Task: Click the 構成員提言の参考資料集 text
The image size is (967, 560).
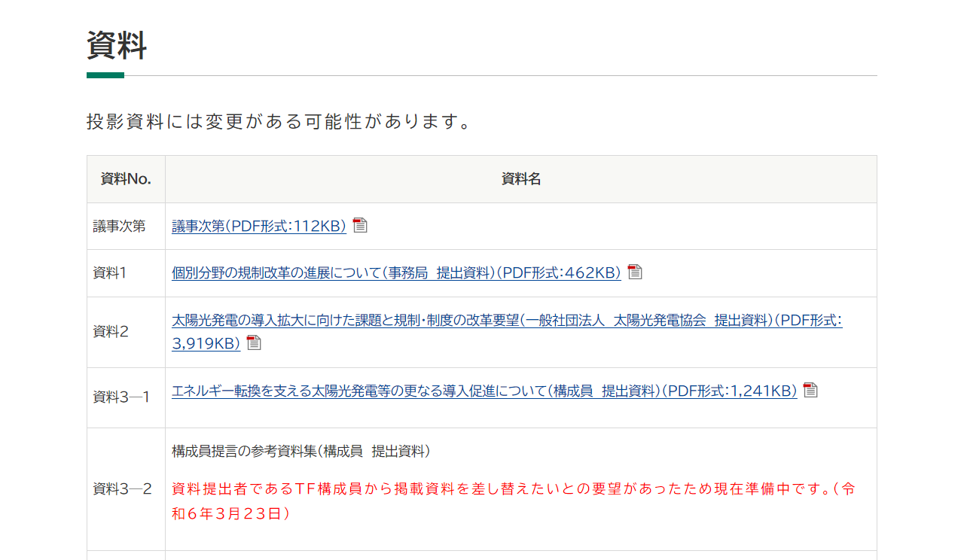Action: [301, 451]
